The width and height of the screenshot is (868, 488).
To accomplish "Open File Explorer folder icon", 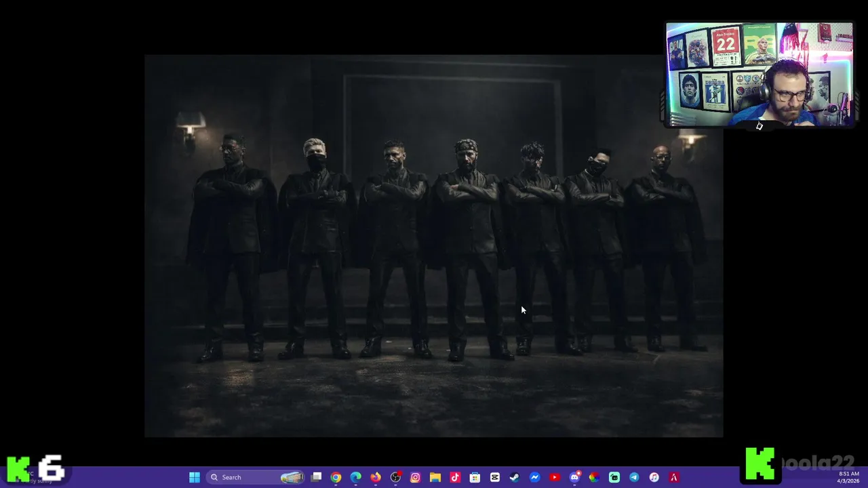I will (435, 477).
